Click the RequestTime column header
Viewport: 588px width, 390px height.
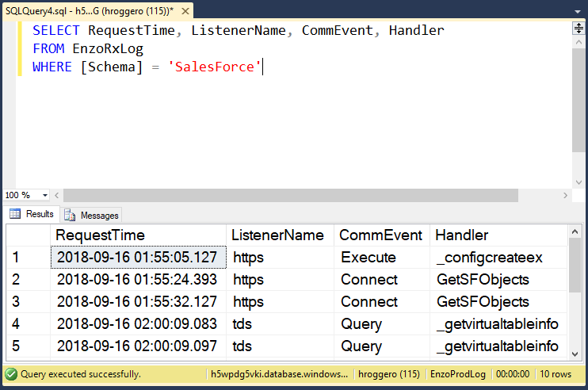pos(100,235)
